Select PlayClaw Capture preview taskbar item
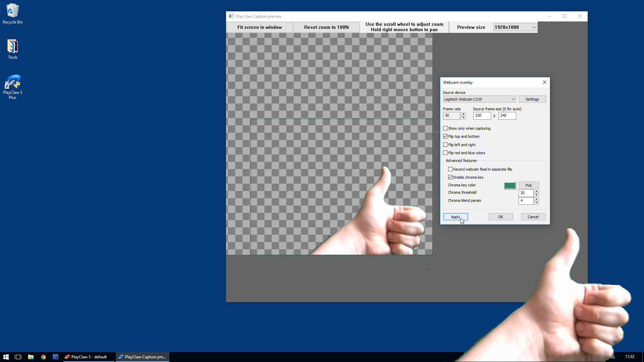Image resolution: width=644 pixels, height=362 pixels. coord(143,357)
